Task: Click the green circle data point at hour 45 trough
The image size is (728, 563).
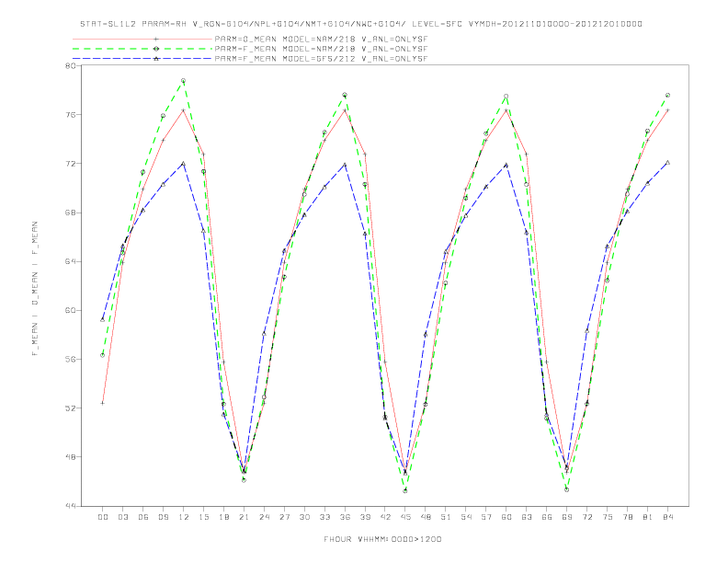Action: [405, 490]
